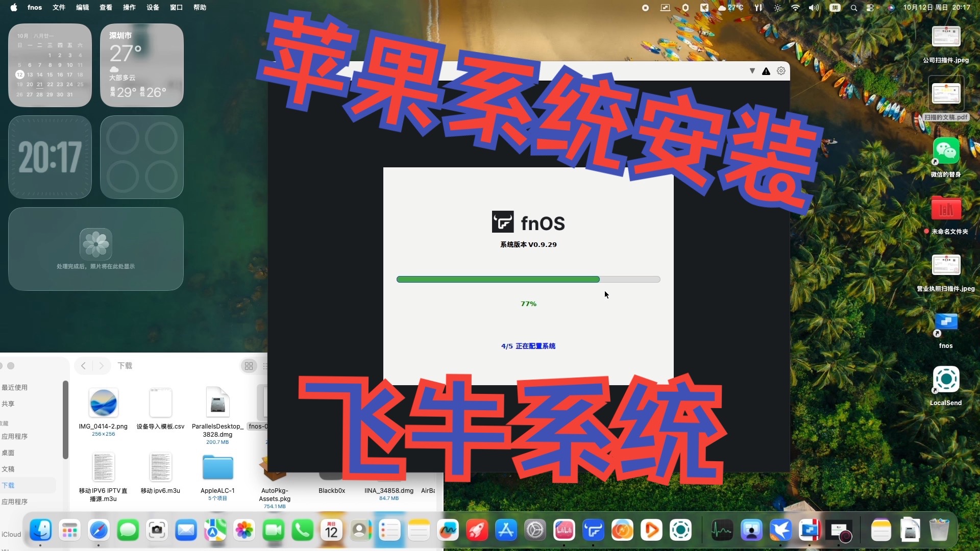The image size is (980, 551).
Task: Select 最近使用 in Finder sidebar
Action: (15, 387)
